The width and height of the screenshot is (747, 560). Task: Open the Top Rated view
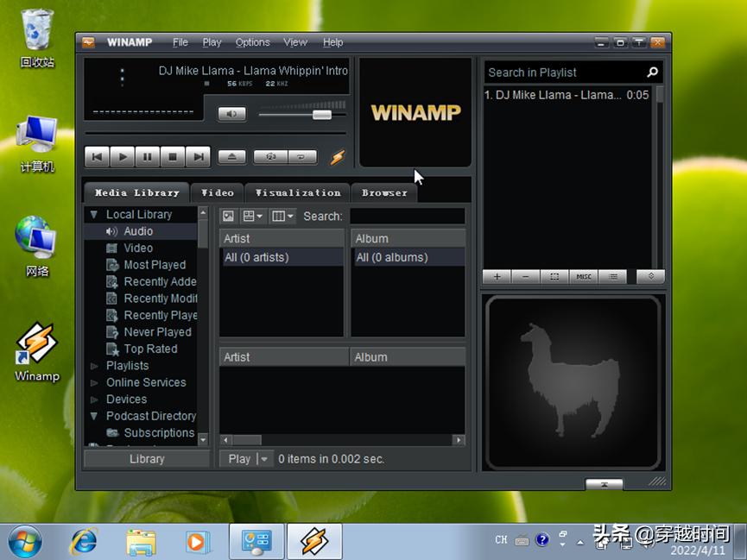coord(140,349)
